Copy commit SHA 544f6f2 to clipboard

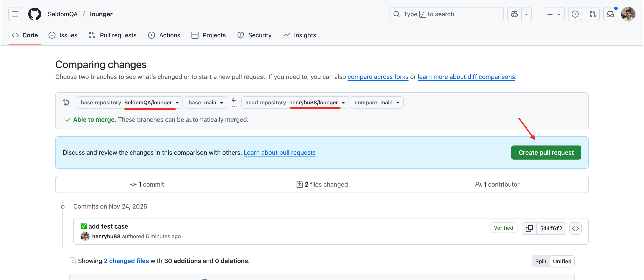coord(529,228)
